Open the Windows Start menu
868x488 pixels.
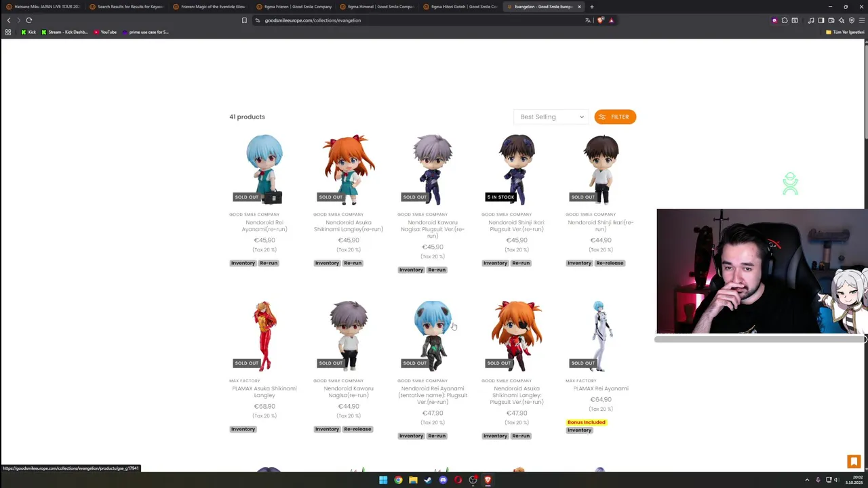coord(383,480)
